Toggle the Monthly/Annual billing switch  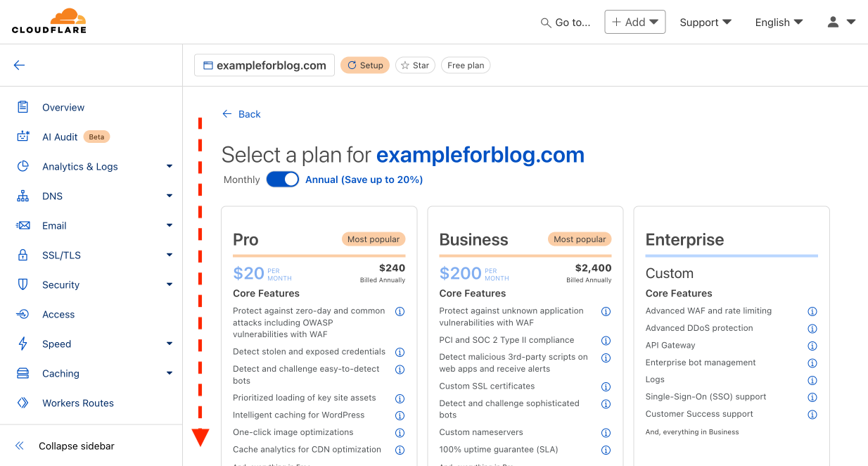tap(283, 180)
